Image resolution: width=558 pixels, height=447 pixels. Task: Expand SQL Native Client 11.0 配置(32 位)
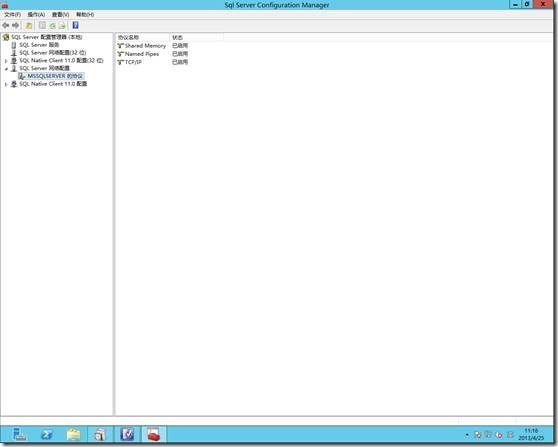click(x=6, y=61)
